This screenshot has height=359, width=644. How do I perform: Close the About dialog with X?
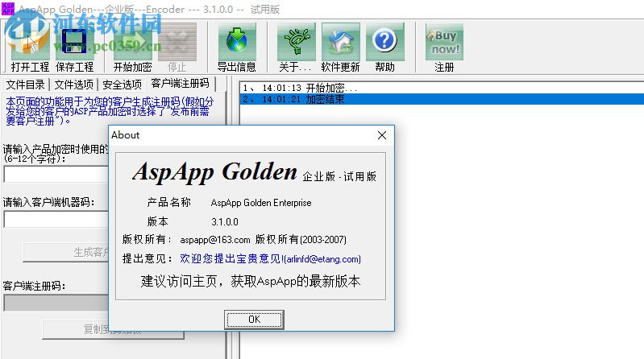382,135
